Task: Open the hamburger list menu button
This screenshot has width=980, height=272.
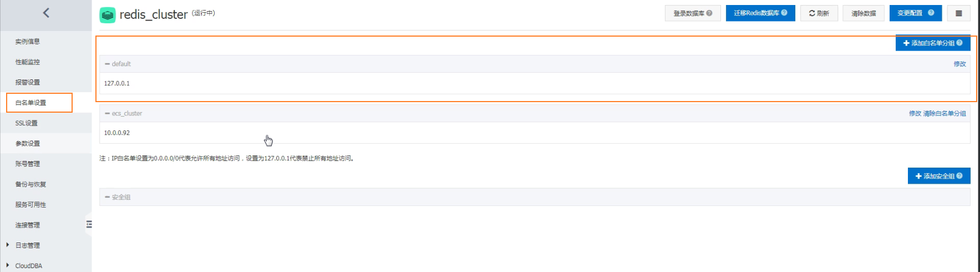Action: coord(958,13)
